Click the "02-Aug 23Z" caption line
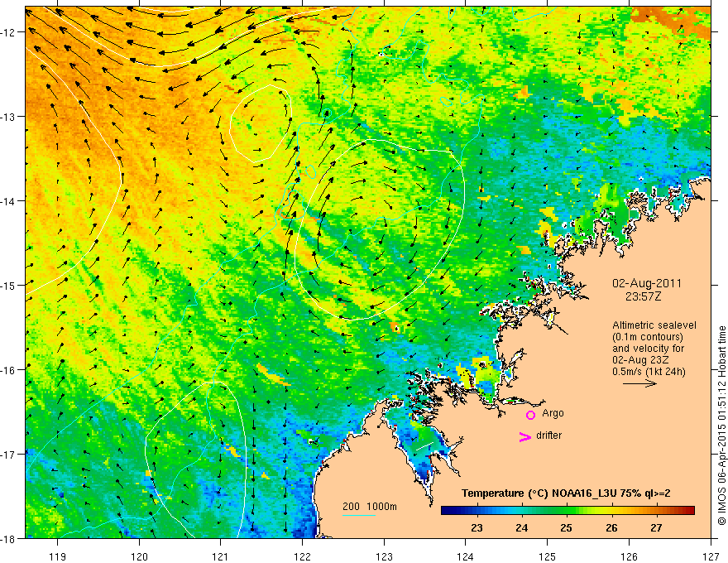 [x=639, y=360]
